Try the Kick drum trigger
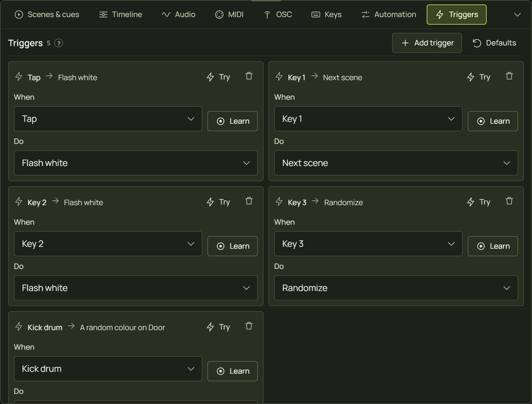Image resolution: width=532 pixels, height=404 pixels. tap(218, 327)
